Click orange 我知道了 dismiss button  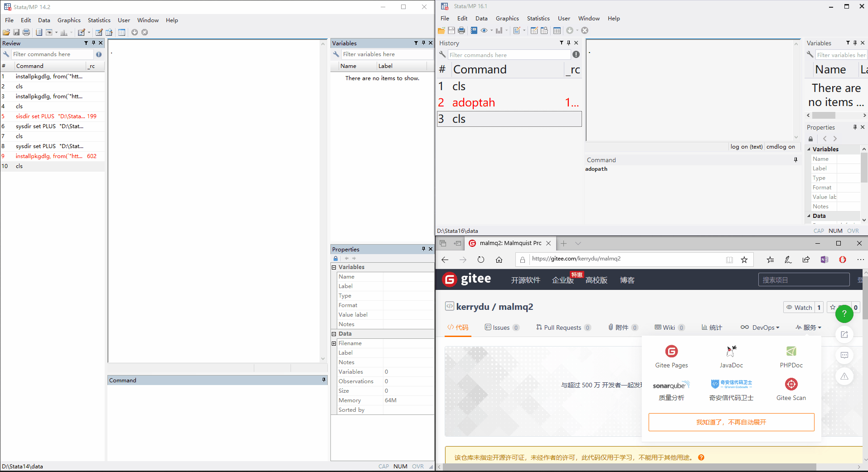pos(731,422)
